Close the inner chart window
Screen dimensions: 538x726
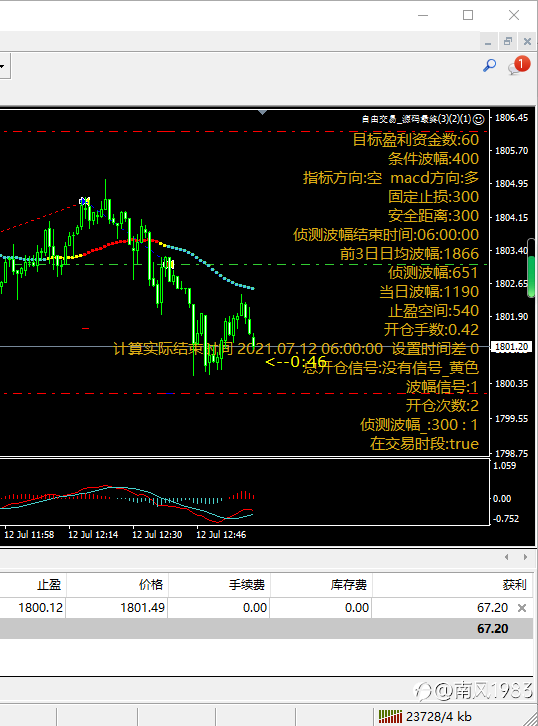tap(527, 41)
